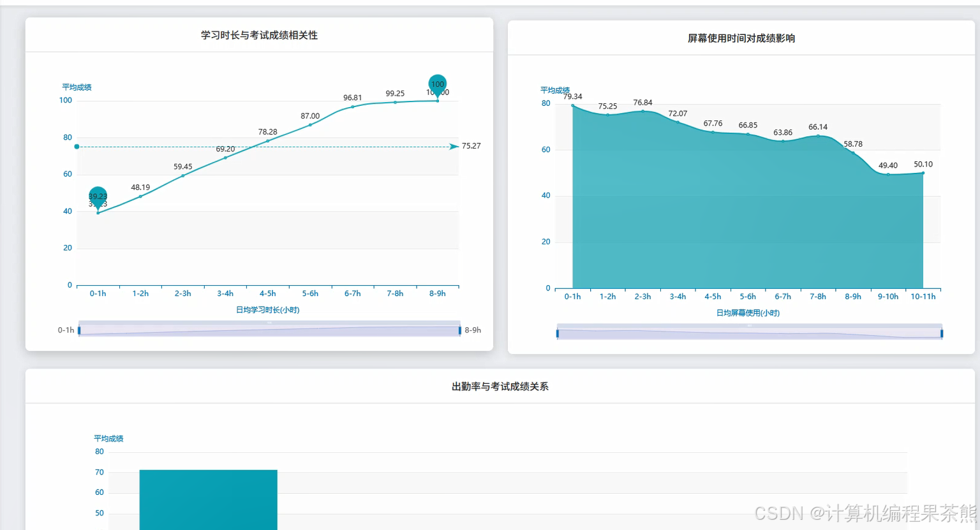Click the title 学习时长与考试成绩相关性
This screenshot has width=980, height=530.
click(259, 35)
